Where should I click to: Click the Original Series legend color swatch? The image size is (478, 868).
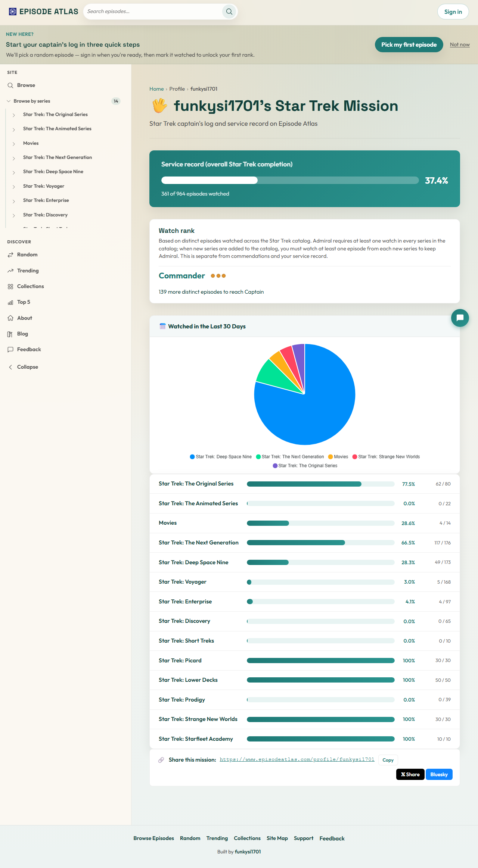[x=275, y=466]
